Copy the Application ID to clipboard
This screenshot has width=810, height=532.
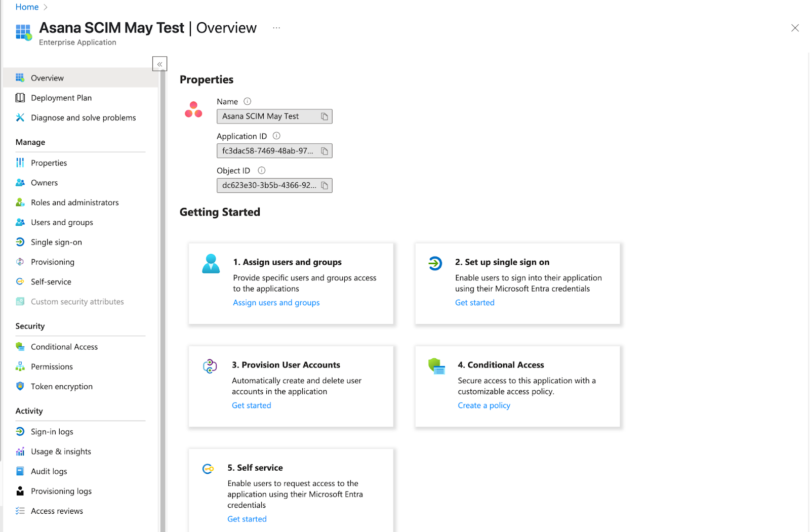click(325, 151)
